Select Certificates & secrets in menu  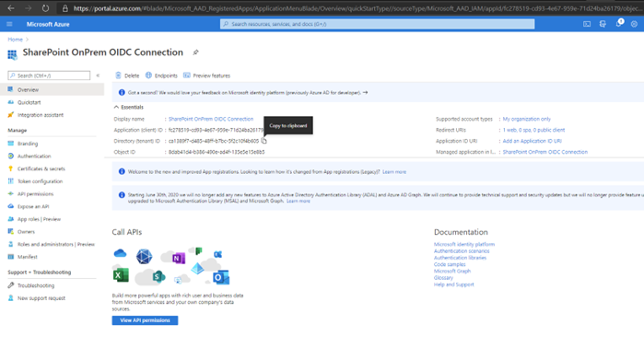click(41, 168)
